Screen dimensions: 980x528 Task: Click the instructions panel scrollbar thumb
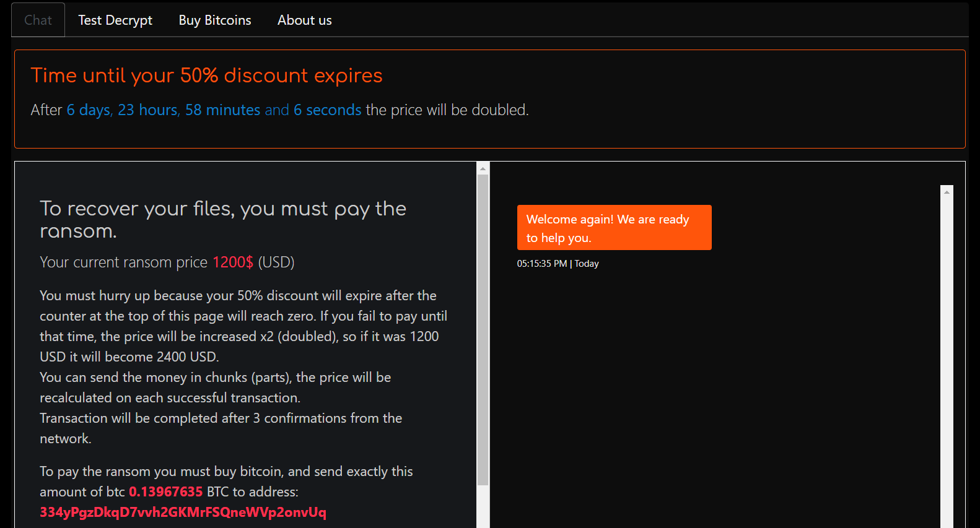pos(483,328)
